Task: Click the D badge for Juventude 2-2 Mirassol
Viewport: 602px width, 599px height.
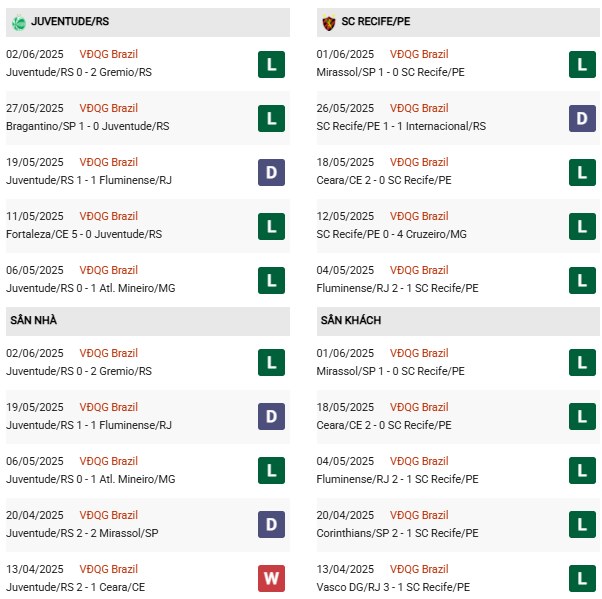Action: click(x=270, y=526)
